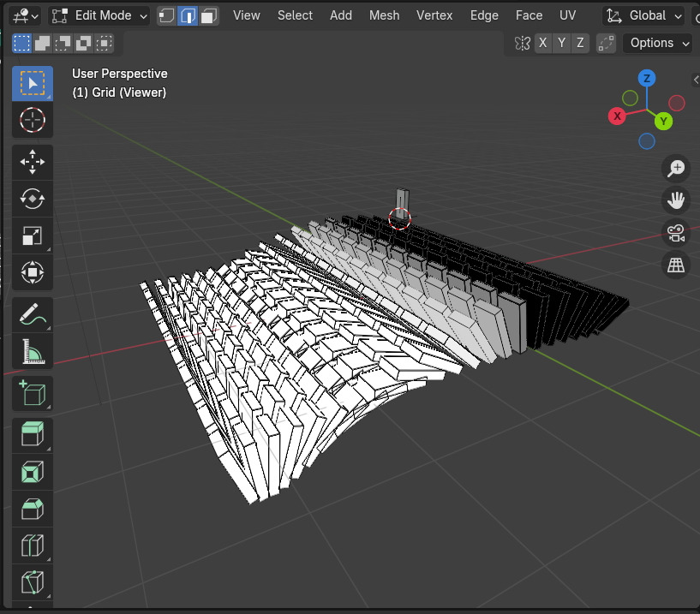Choose the Inset Faces tool
Screen dimensions: 700x614
pos(33,472)
